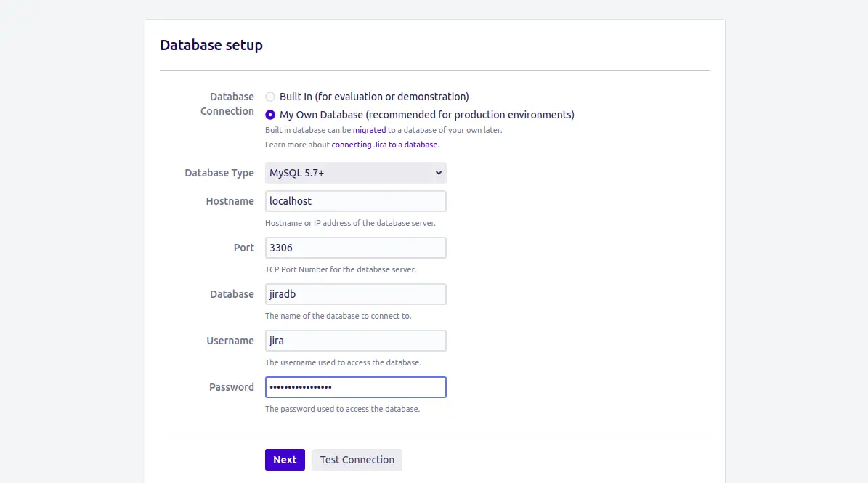Click the Database setup heading
Viewport: 868px width, 483px height.
click(211, 45)
